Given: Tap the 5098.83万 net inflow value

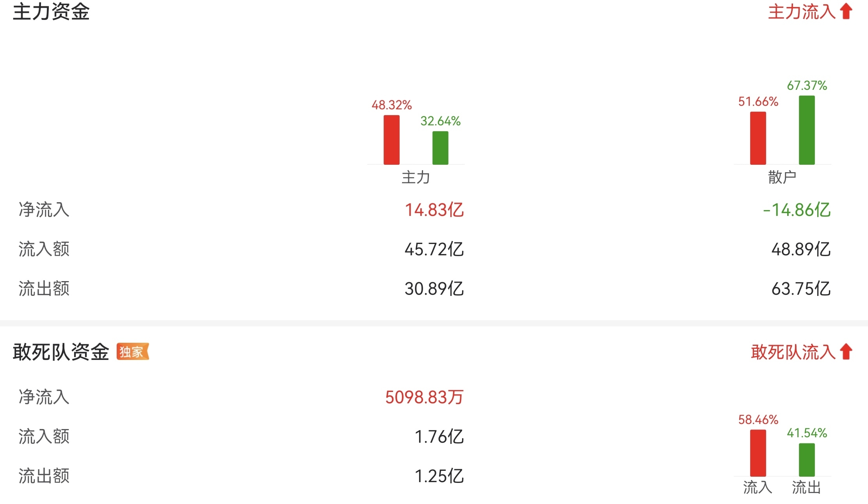Looking at the screenshot, I should 424,397.
